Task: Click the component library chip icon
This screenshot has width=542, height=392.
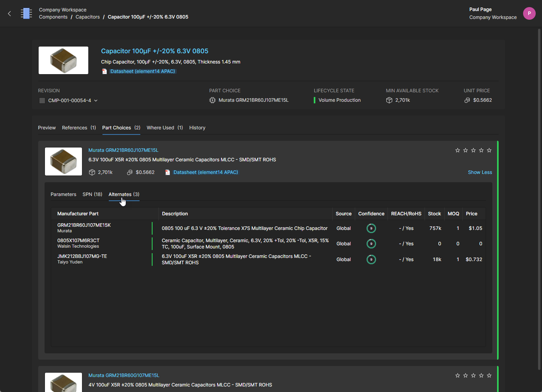Action: tap(26, 13)
